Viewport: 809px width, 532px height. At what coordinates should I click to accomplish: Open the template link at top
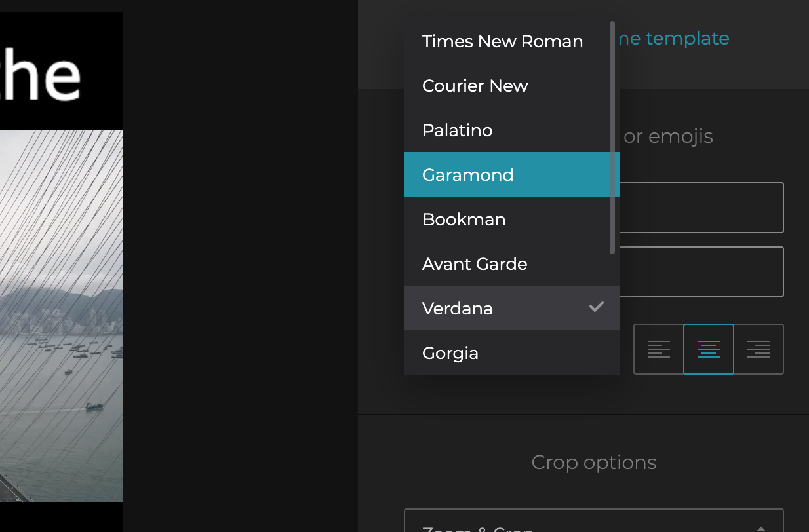674,39
